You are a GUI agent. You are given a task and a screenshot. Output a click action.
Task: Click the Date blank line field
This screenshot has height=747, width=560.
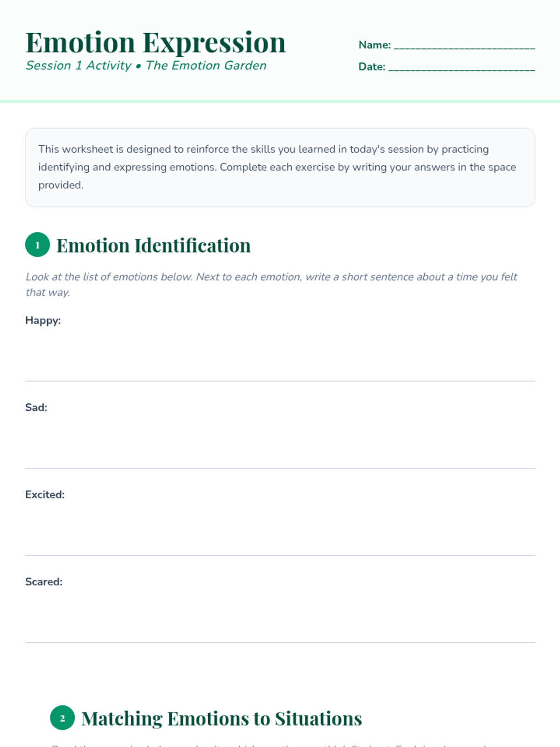[x=461, y=67]
